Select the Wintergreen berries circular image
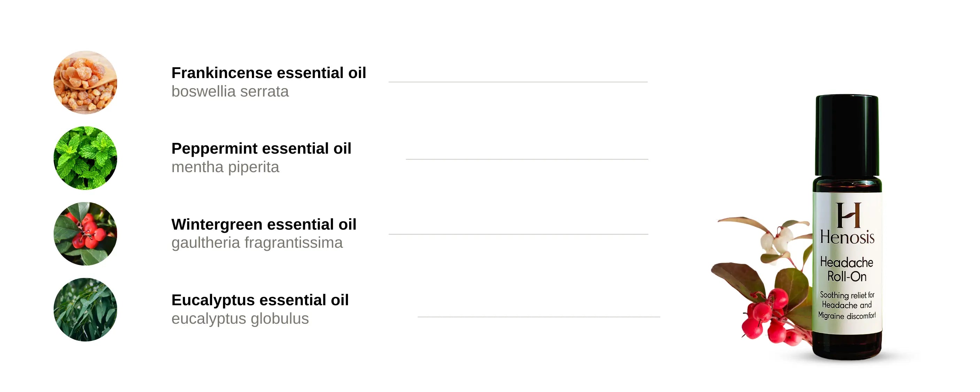The height and width of the screenshot is (392, 980). click(85, 234)
